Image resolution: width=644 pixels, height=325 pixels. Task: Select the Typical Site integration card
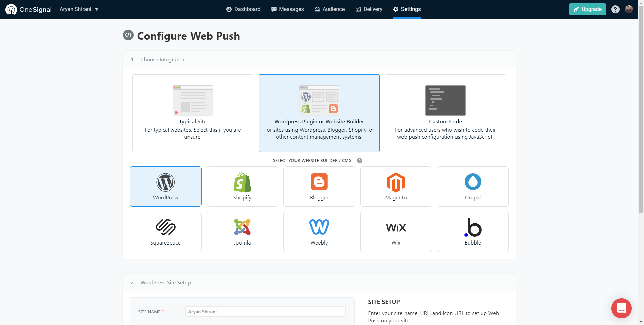point(193,113)
